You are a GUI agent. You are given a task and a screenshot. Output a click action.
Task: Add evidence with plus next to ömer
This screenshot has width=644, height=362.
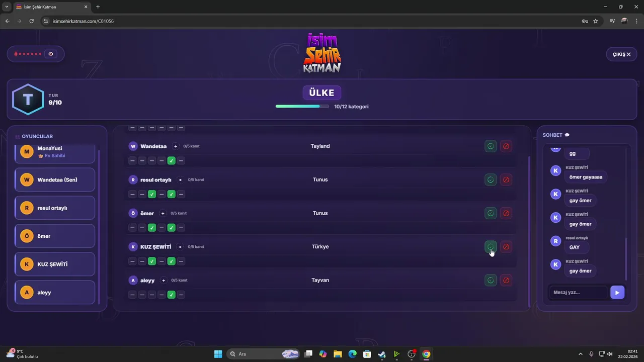(x=163, y=213)
